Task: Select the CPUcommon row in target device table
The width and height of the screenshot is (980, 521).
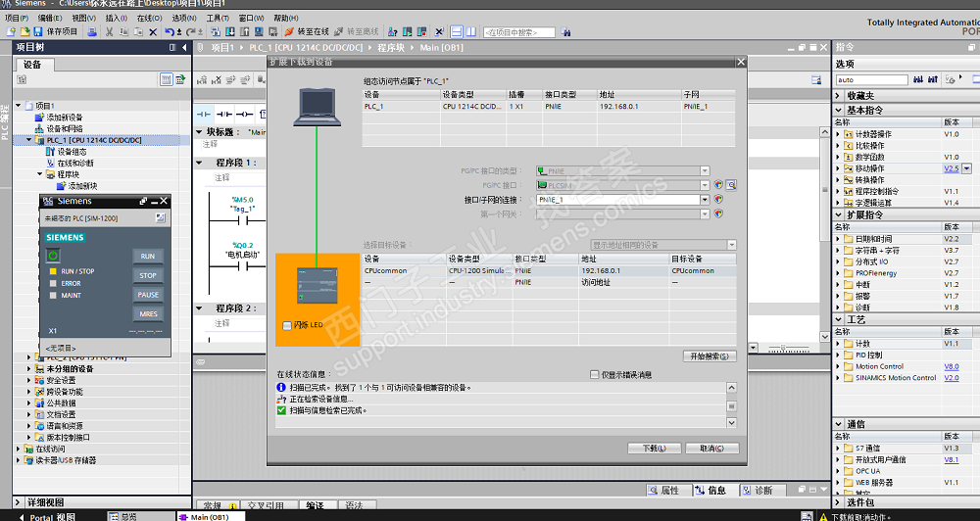Action: click(549, 270)
